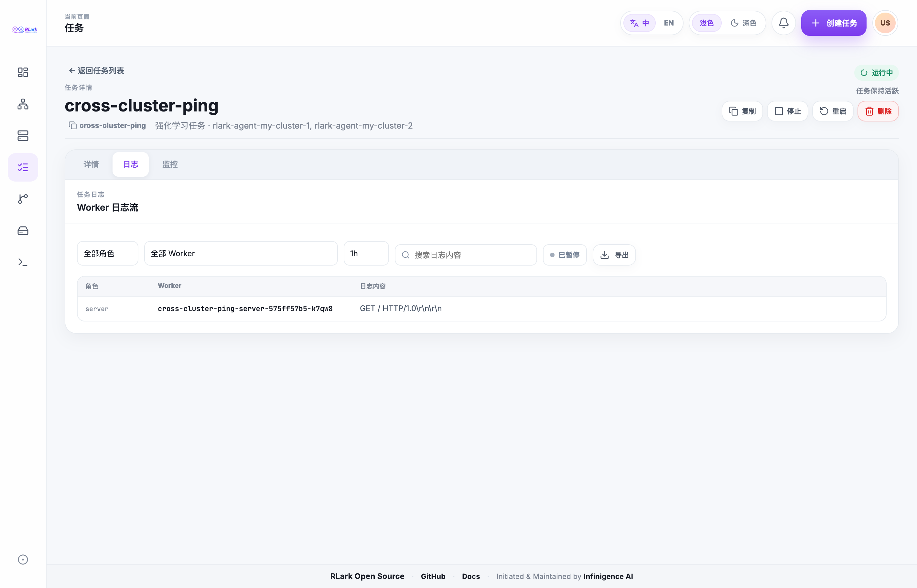917x588 pixels.
Task: Click the 复制 button
Action: point(742,111)
